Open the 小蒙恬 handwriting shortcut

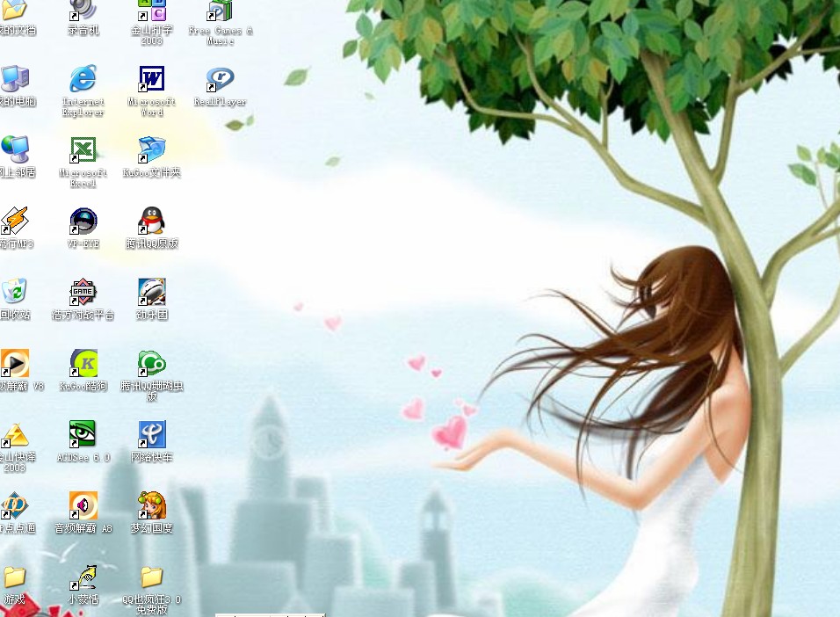(83, 577)
